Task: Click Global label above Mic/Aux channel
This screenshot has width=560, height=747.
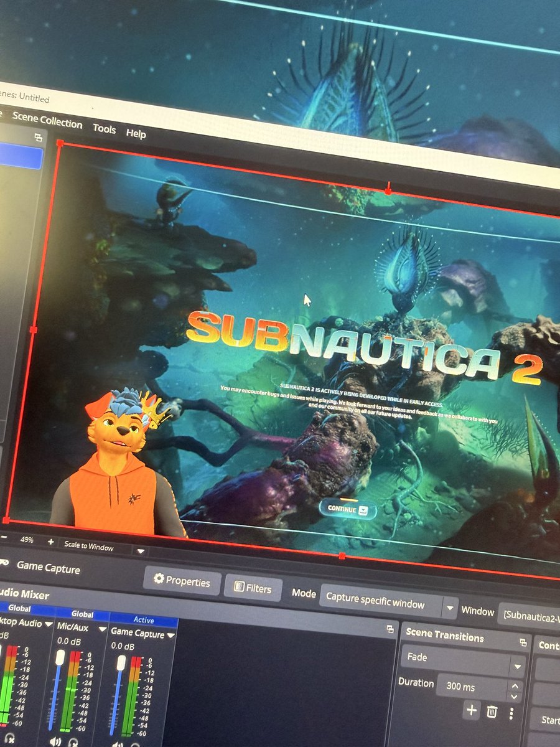Action: coord(82,614)
